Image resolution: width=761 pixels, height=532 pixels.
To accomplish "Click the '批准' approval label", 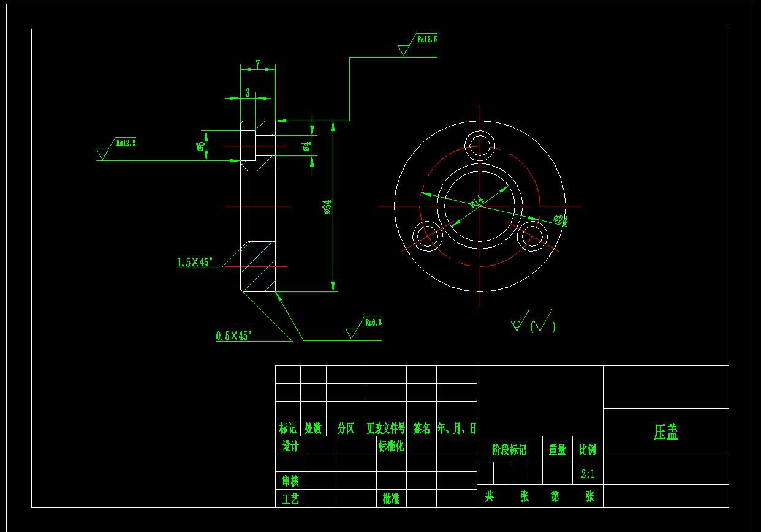I will (391, 499).
